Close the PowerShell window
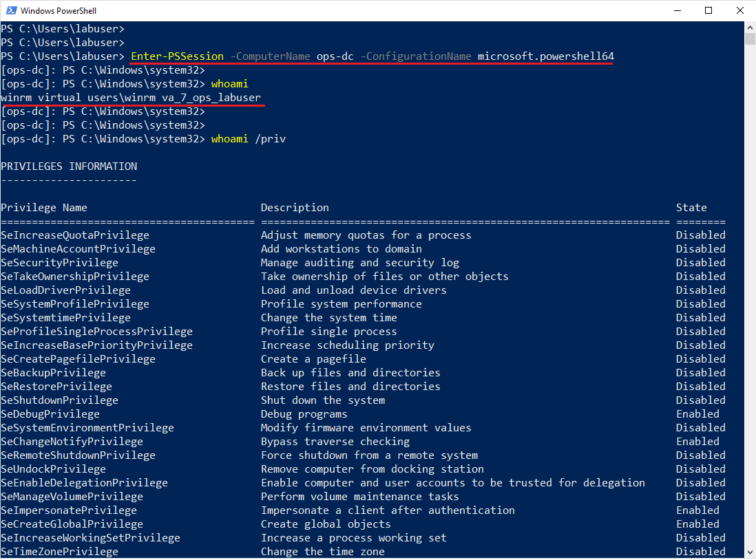The image size is (756, 560). pos(740,10)
